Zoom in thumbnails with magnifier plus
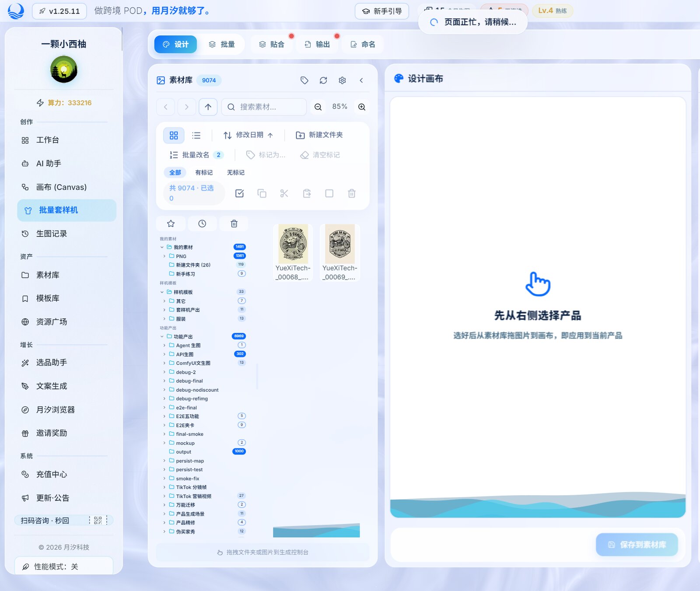Viewport: 700px width, 591px height. 362,107
